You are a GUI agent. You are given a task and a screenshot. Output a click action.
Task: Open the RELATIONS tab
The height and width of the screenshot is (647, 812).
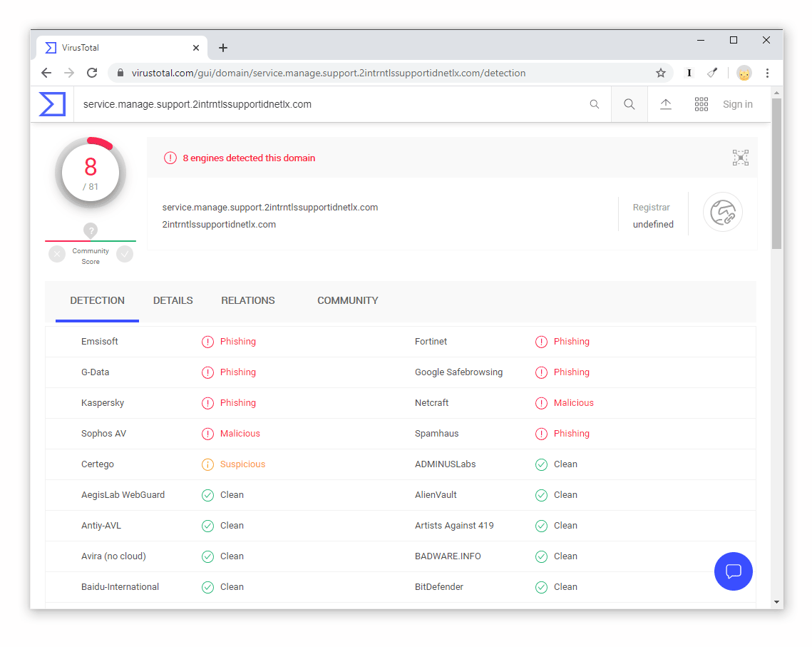pyautogui.click(x=248, y=300)
